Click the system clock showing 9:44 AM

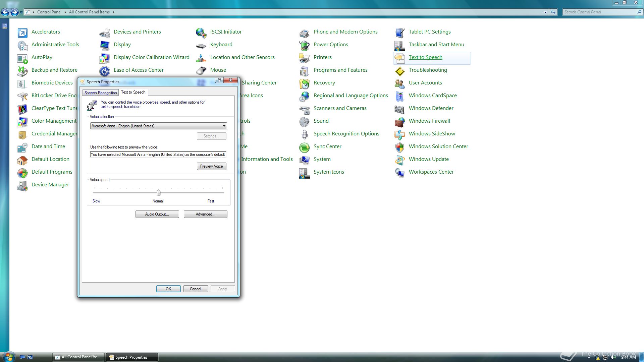629,357
